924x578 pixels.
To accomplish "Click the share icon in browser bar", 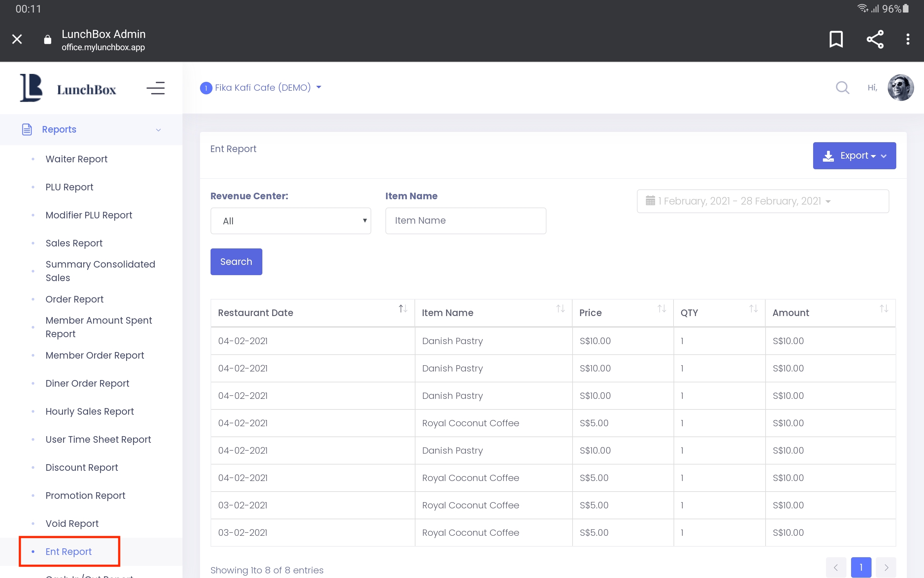I will (x=875, y=39).
